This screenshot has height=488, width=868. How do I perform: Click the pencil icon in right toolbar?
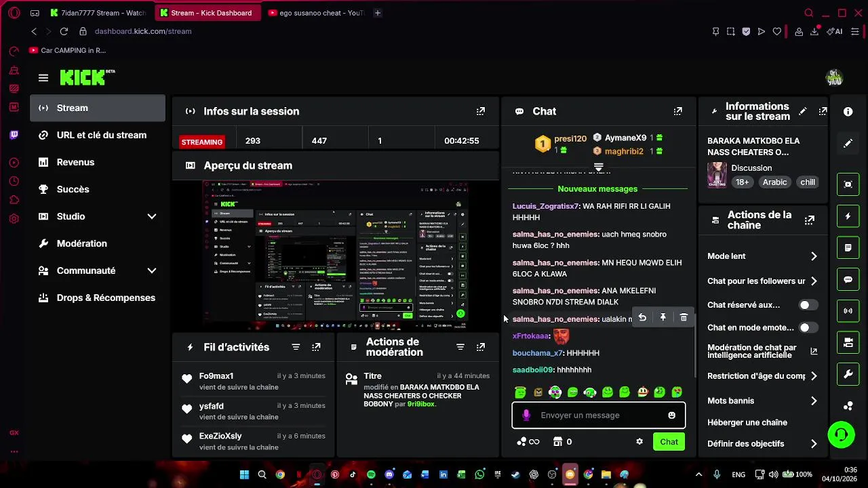coord(848,144)
